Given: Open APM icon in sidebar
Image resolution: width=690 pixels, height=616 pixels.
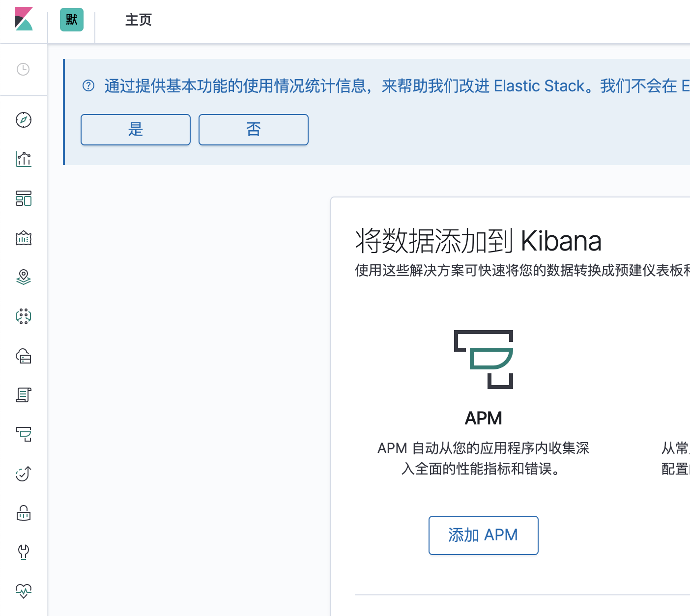Looking at the screenshot, I should (24, 434).
